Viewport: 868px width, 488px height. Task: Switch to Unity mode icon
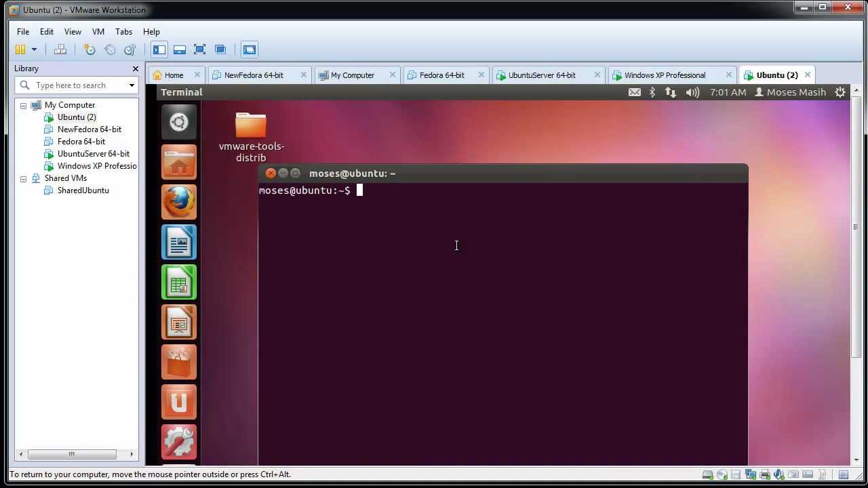[x=220, y=49]
